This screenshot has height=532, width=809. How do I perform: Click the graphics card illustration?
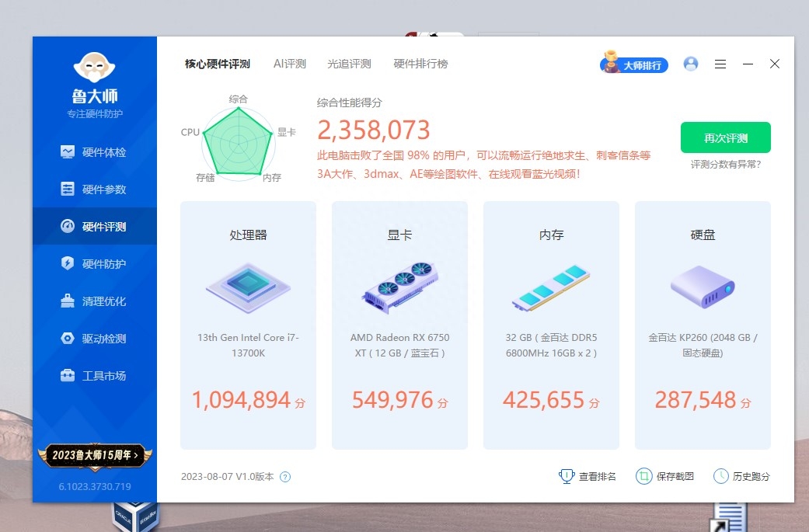[x=400, y=287]
